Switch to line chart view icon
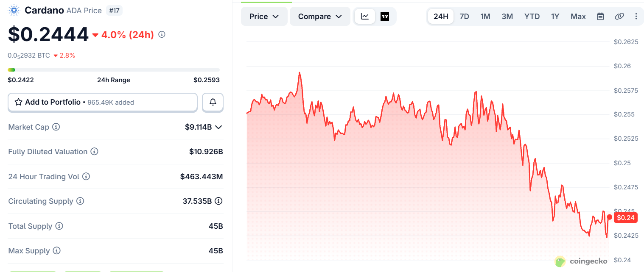The image size is (644, 272). click(x=365, y=17)
